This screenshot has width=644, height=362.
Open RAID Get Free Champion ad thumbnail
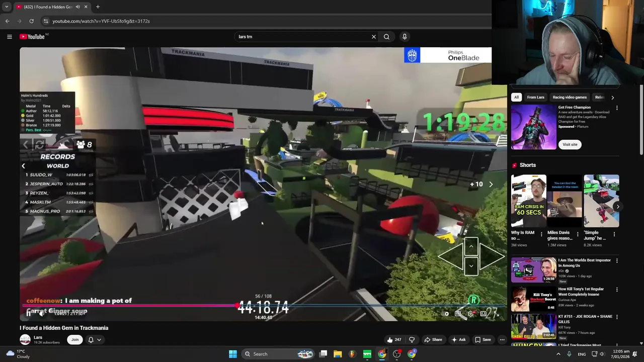click(534, 127)
